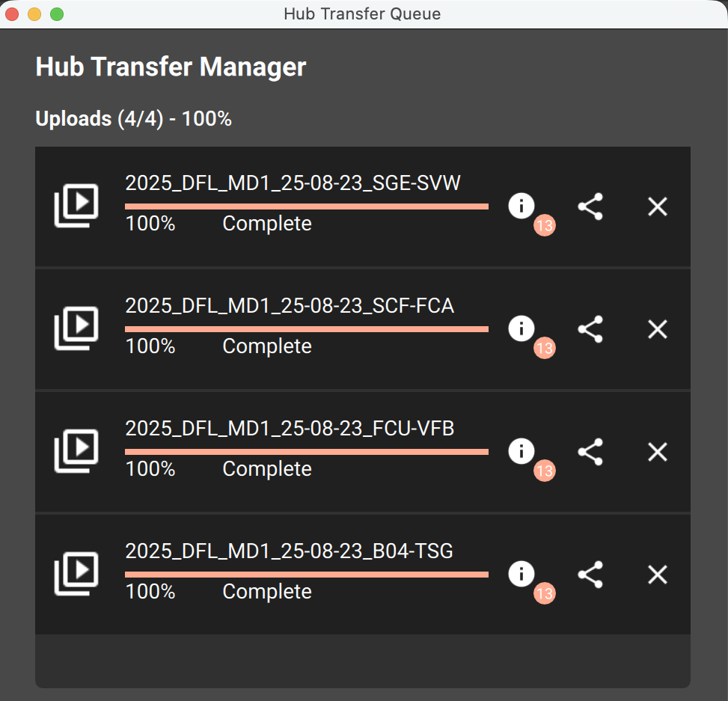Screen dimensions: 728x701
Task: Open info for the B04-TSG upload
Action: pos(521,573)
